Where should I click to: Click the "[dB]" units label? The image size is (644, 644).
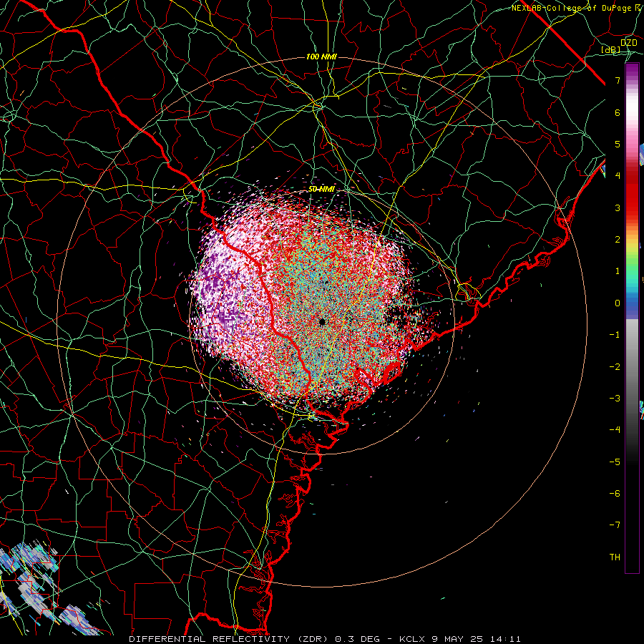point(611,50)
